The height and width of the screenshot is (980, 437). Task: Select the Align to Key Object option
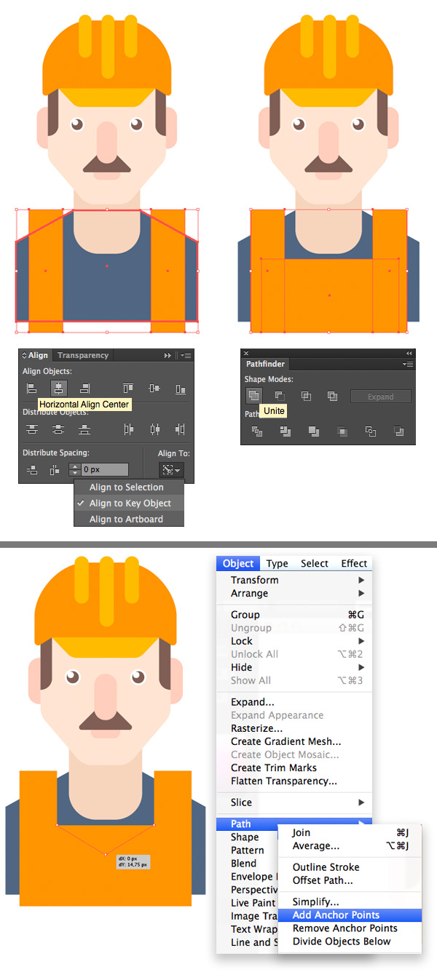pos(130,503)
